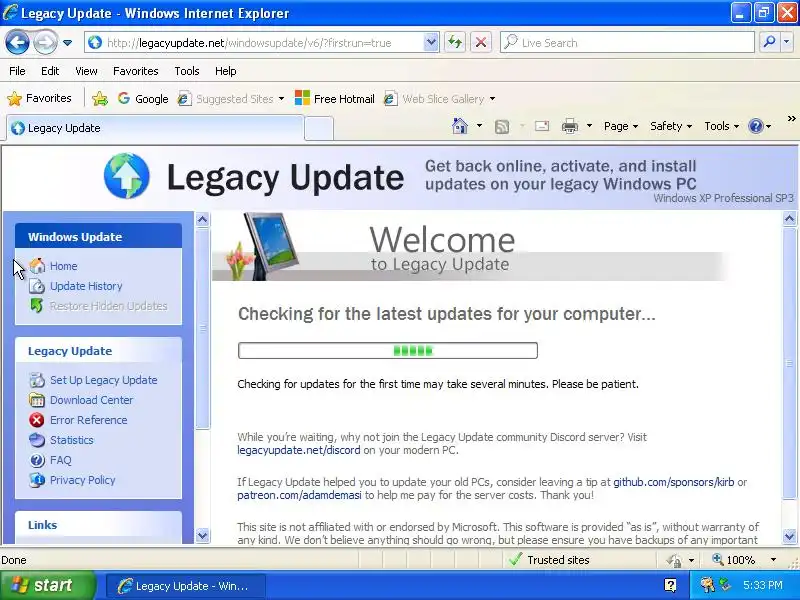Select the Legacy Update browser tab
The width and height of the screenshot is (800, 600).
tap(155, 128)
